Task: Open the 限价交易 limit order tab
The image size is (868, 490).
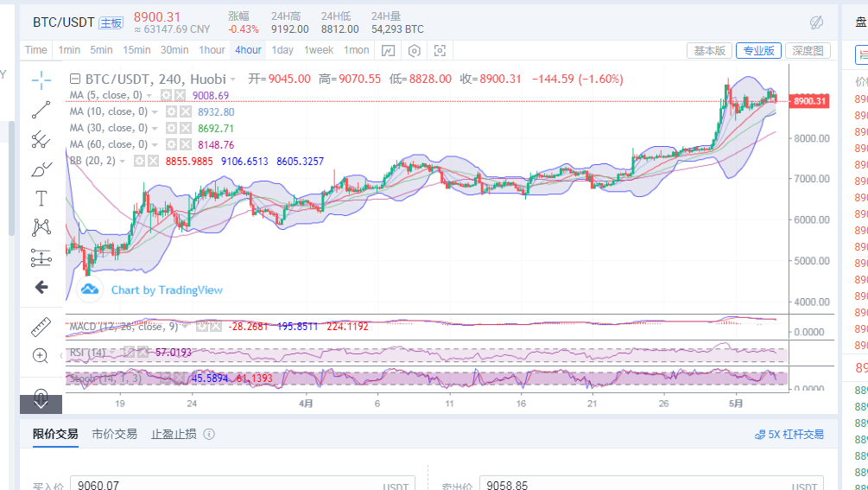Action: [x=55, y=434]
